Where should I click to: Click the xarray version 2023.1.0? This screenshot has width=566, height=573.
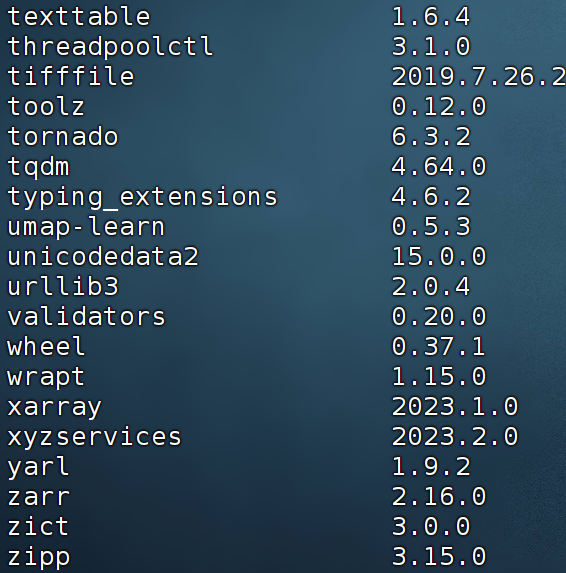[455, 406]
